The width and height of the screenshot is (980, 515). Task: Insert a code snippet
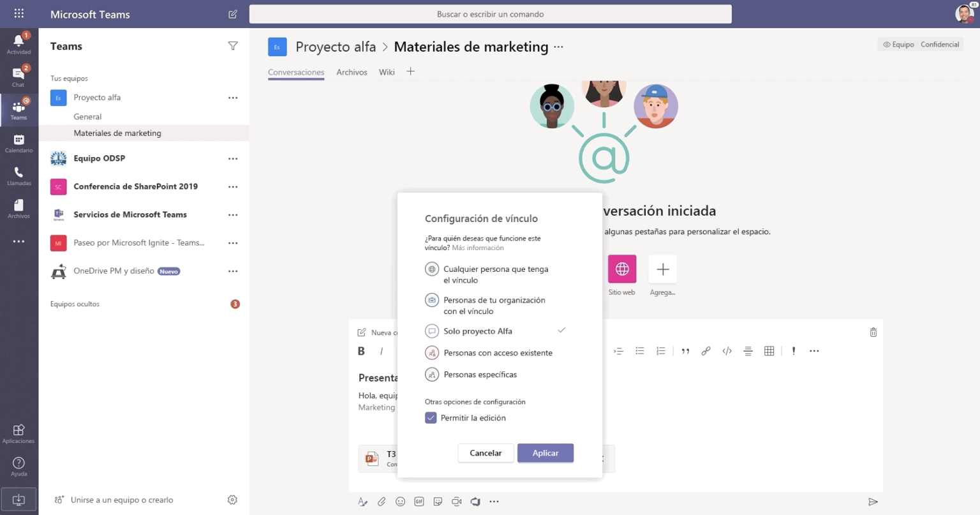pyautogui.click(x=727, y=351)
